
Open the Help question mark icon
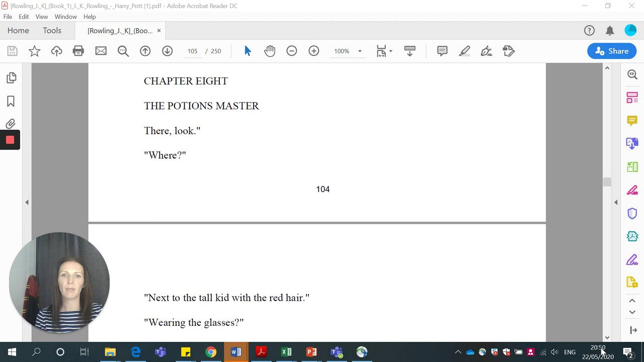click(x=589, y=31)
